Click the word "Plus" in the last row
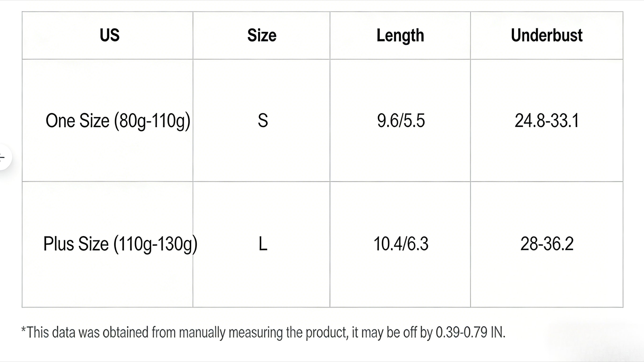Screen dimensions: 644x362 click(x=59, y=244)
